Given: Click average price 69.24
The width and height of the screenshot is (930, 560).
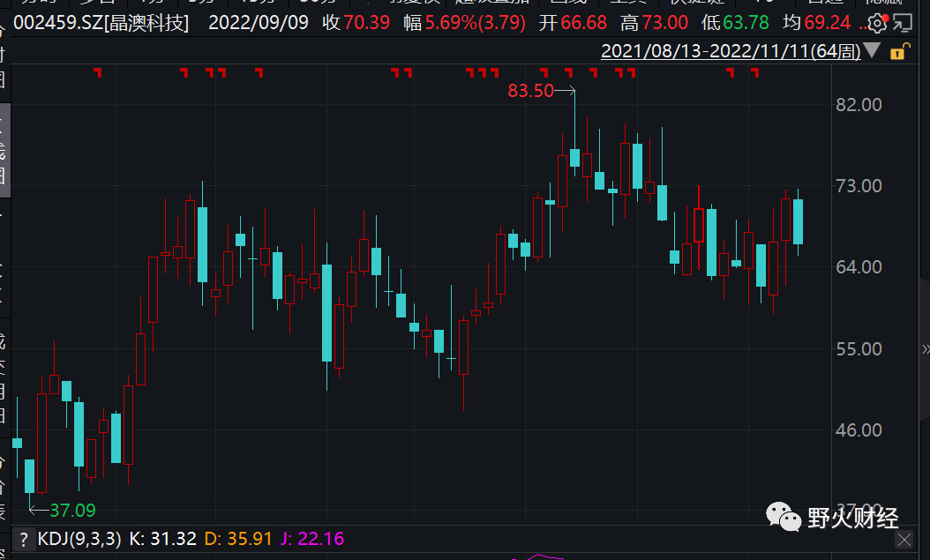Looking at the screenshot, I should point(828,23).
